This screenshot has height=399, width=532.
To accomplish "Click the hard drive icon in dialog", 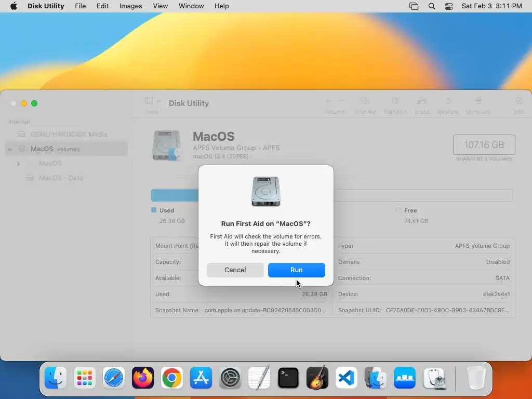I will [265, 191].
